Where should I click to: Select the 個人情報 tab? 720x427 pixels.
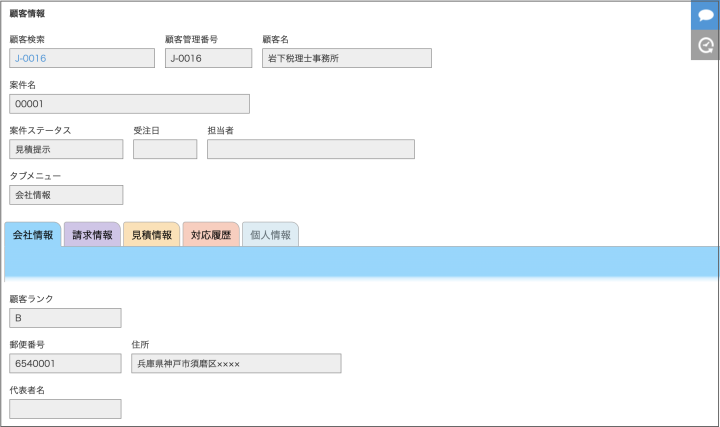pyautogui.click(x=270, y=235)
